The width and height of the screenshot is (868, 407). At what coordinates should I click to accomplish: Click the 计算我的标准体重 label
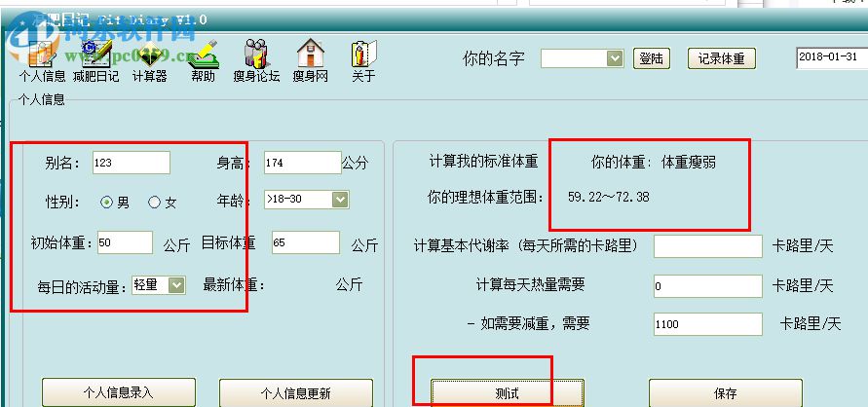click(483, 162)
